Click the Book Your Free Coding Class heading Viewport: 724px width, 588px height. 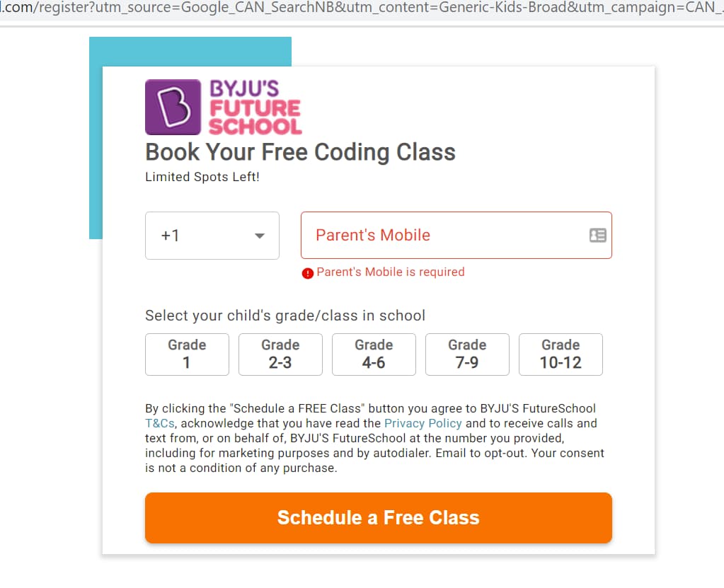300,152
